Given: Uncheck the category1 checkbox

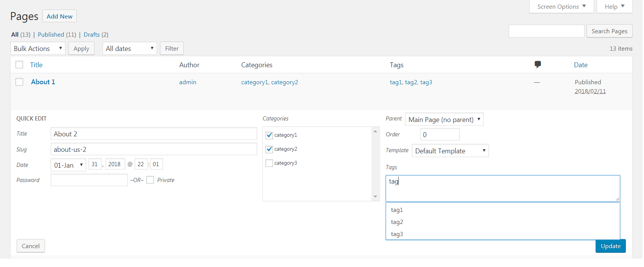Looking at the screenshot, I should pos(269,135).
